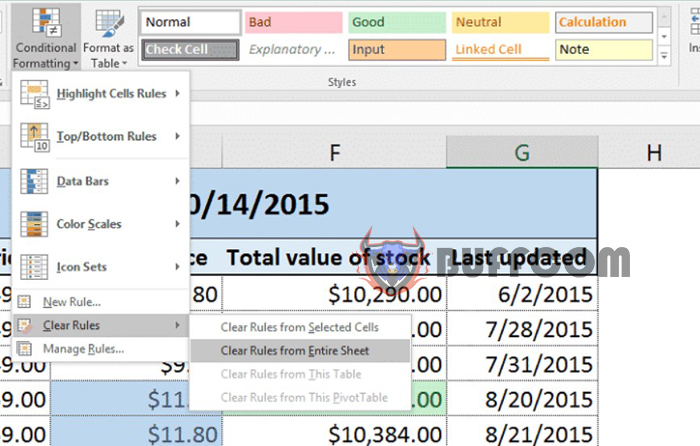Apply the Note cell style
The width and height of the screenshot is (700, 446).
(604, 50)
